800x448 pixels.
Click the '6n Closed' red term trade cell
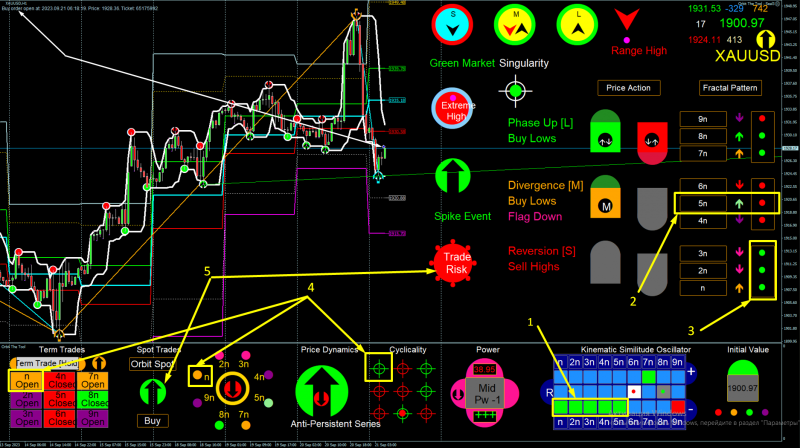60,418
